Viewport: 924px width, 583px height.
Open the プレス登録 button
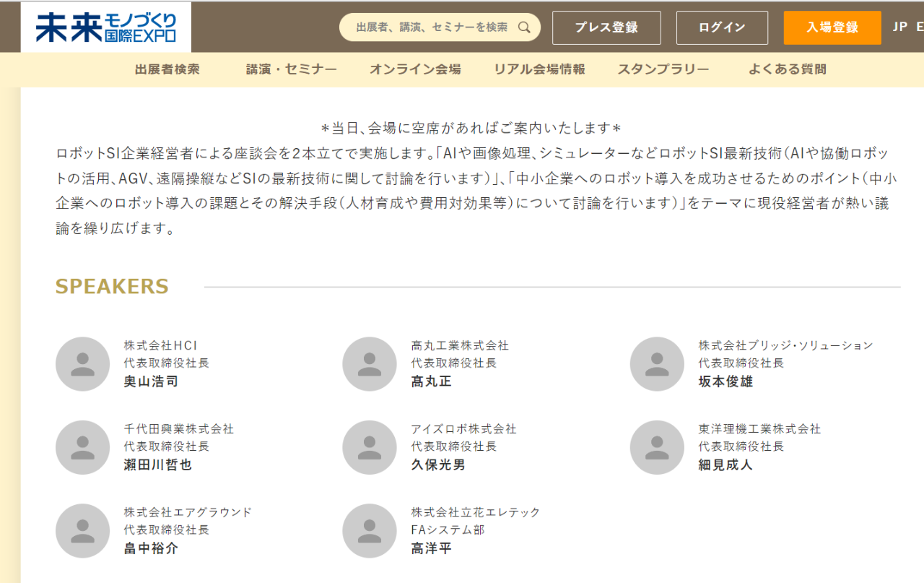(606, 27)
